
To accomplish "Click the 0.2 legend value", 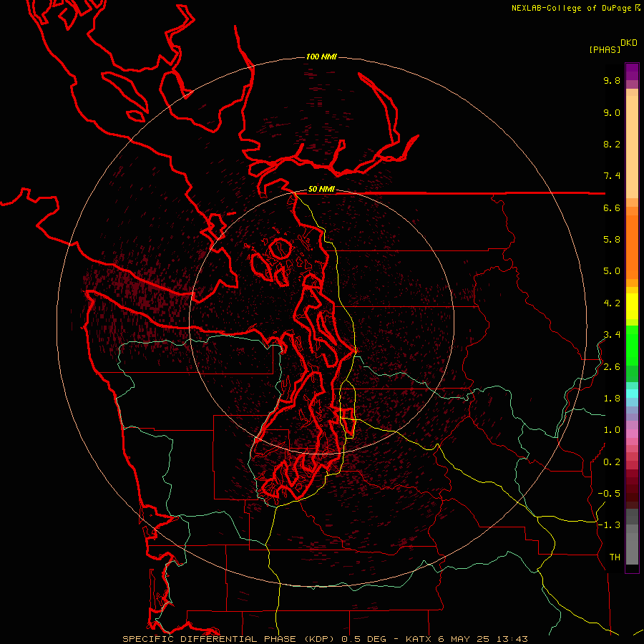I will (x=612, y=462).
